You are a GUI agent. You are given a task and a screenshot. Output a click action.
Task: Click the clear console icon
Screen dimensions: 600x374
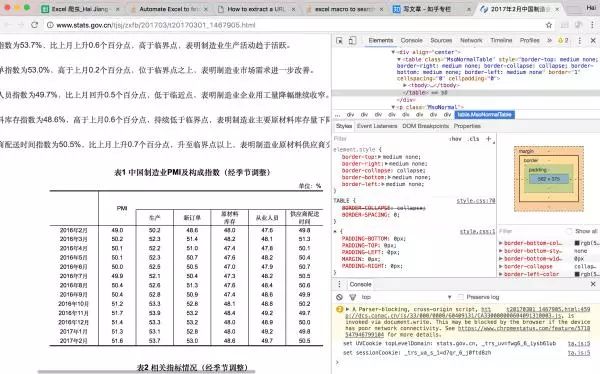click(339, 297)
